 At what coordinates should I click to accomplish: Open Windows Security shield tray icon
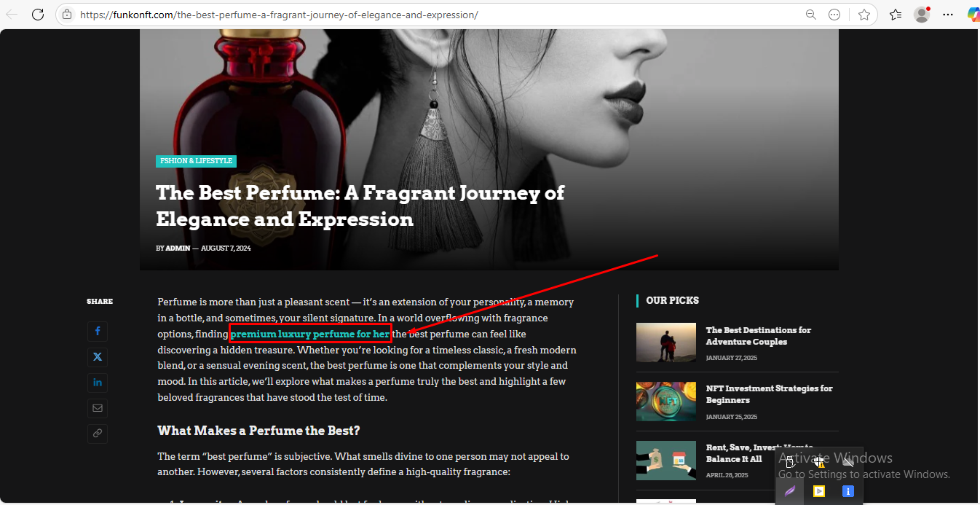tap(819, 462)
